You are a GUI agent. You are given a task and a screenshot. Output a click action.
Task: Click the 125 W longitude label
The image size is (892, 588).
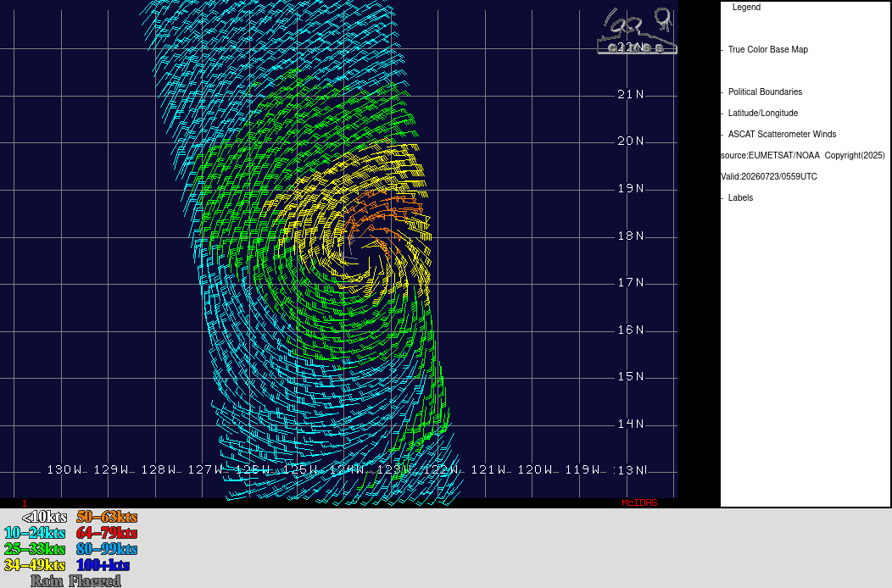(300, 469)
